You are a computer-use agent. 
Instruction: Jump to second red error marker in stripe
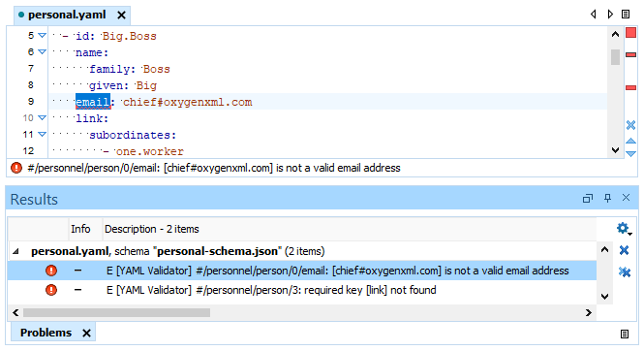pyautogui.click(x=630, y=87)
